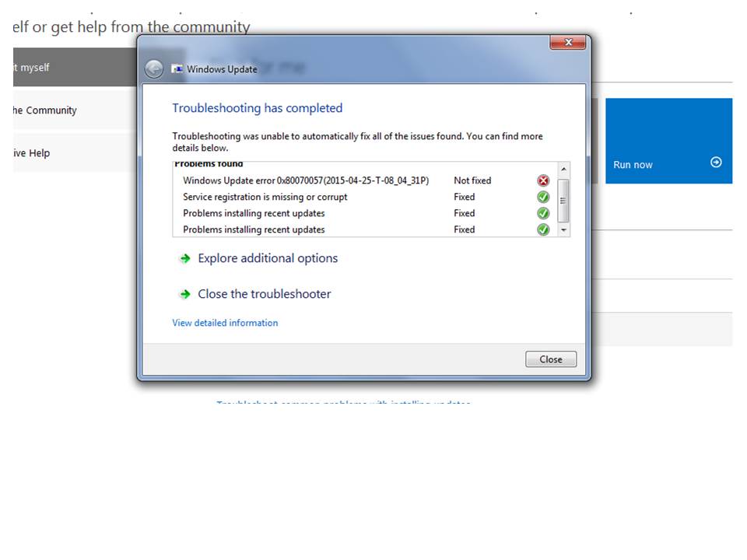This screenshot has height=560, width=747.
Task: Click the Windows Update title icon
Action: (177, 69)
